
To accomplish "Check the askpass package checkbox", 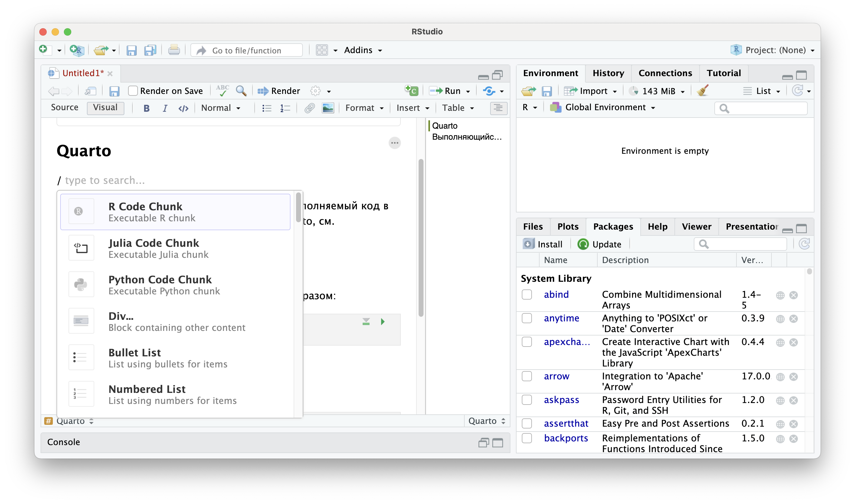I will coord(527,400).
